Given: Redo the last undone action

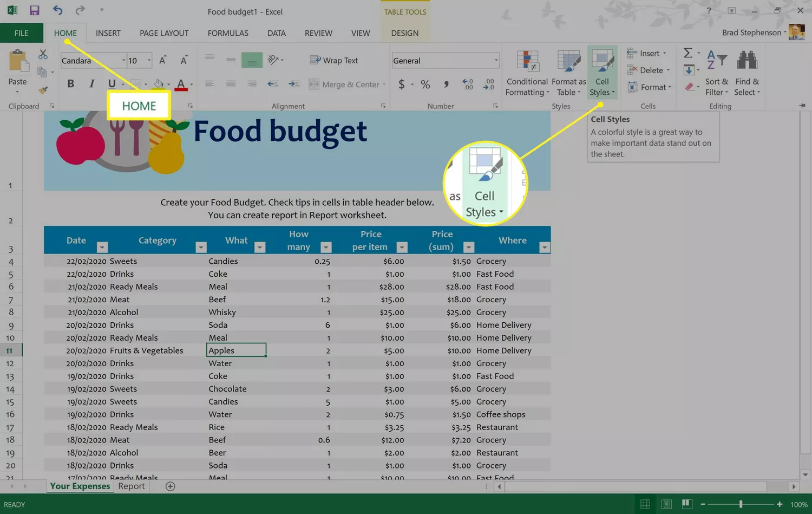Looking at the screenshot, I should click(x=80, y=10).
